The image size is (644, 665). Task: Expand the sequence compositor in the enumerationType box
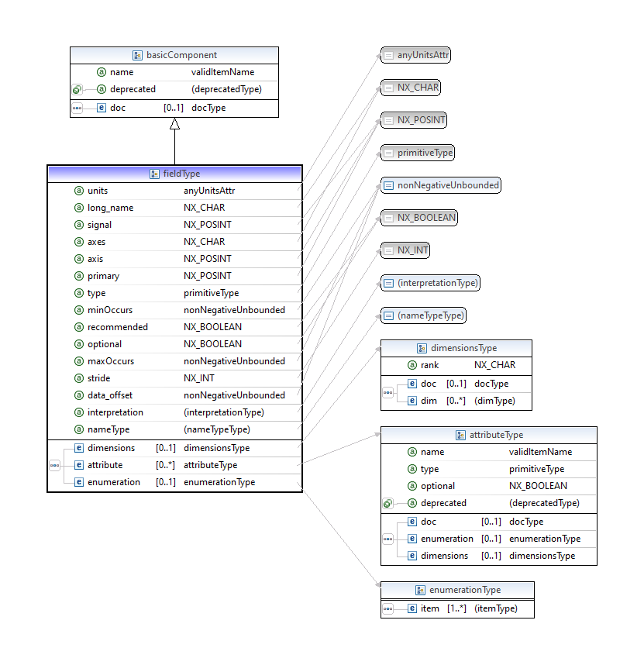point(388,609)
